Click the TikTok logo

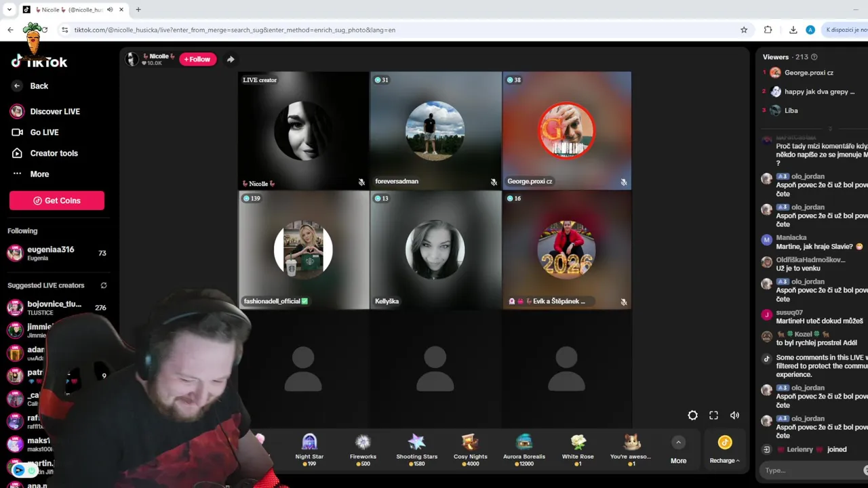click(x=39, y=62)
